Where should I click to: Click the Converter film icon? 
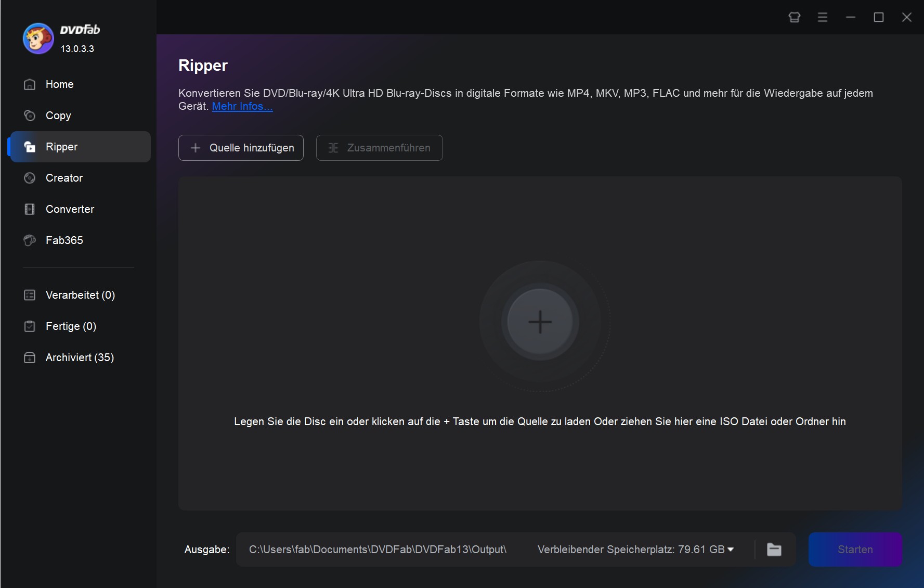30,209
